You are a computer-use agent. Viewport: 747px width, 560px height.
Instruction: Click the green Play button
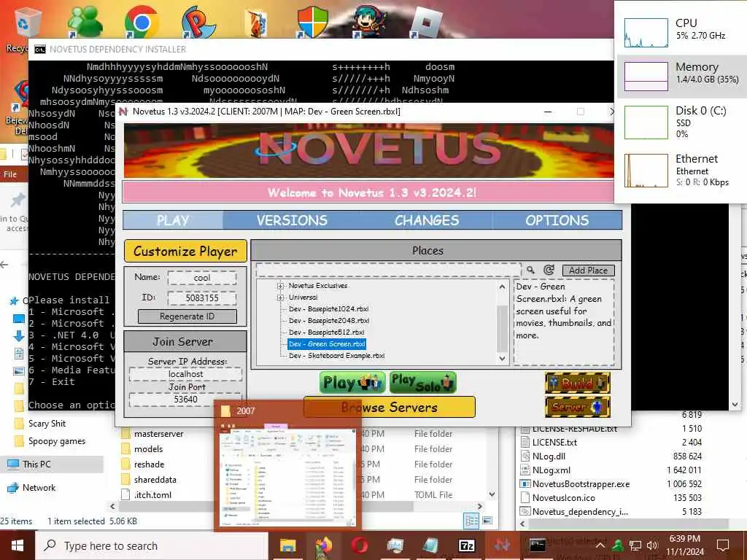click(x=352, y=383)
